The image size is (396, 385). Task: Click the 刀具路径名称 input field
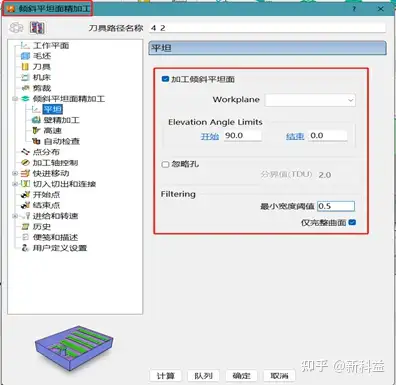268,28
